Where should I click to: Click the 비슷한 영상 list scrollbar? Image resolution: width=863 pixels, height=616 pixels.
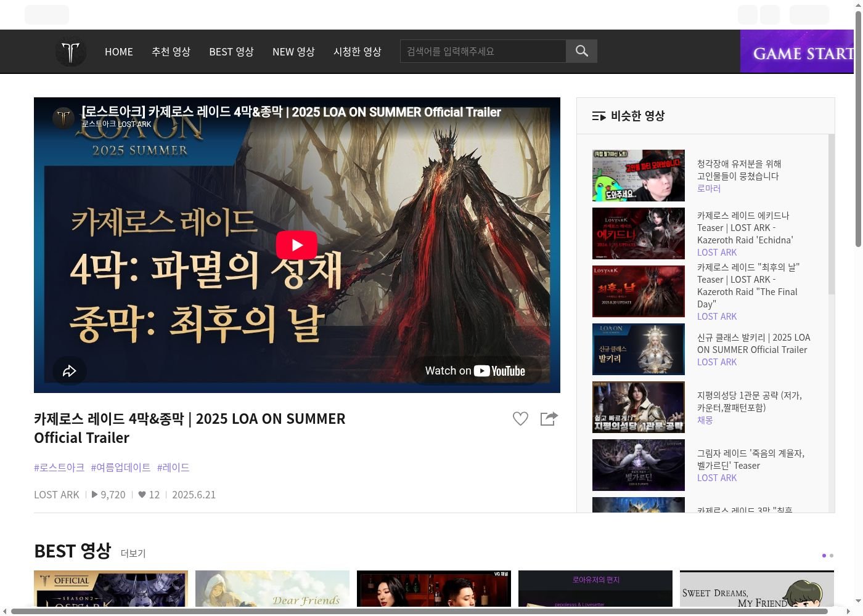(832, 214)
